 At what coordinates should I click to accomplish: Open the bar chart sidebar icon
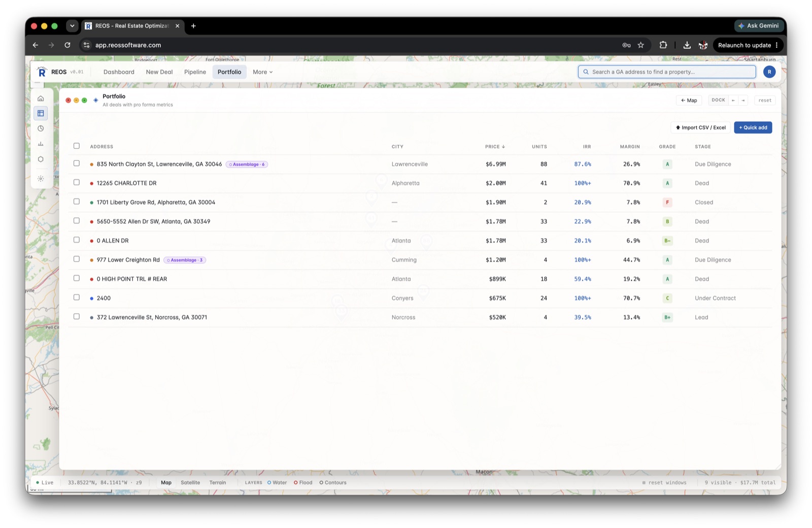pyautogui.click(x=41, y=144)
